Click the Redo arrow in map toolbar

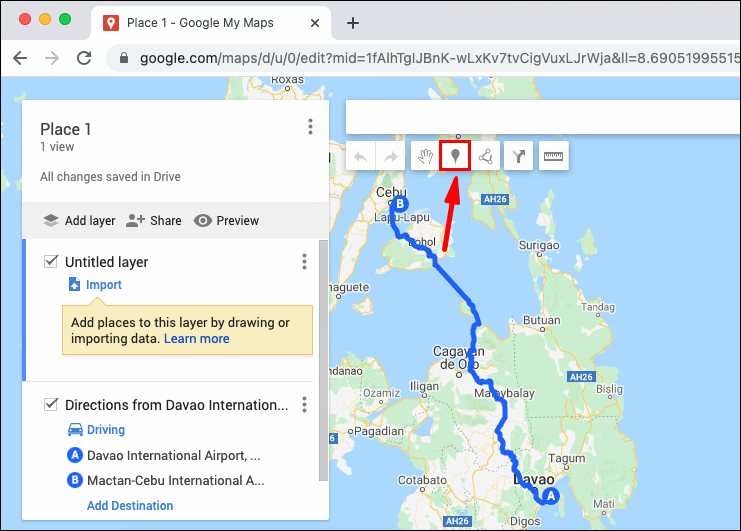(x=390, y=156)
